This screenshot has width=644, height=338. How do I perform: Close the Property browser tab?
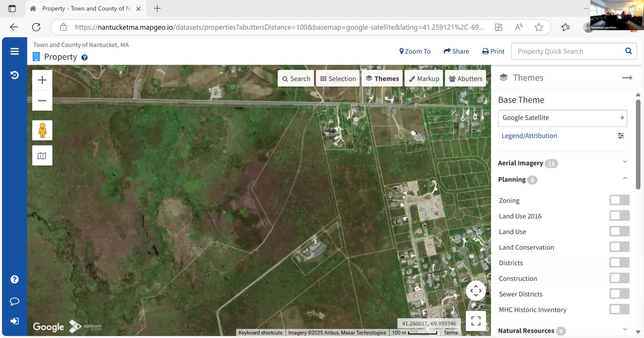pyautogui.click(x=139, y=9)
